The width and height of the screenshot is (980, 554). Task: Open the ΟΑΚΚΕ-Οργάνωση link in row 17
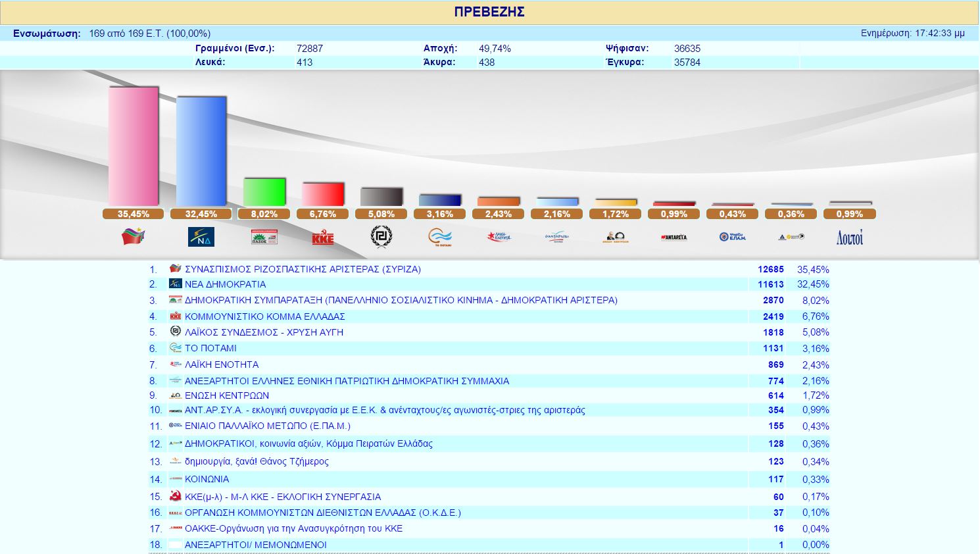(x=293, y=528)
